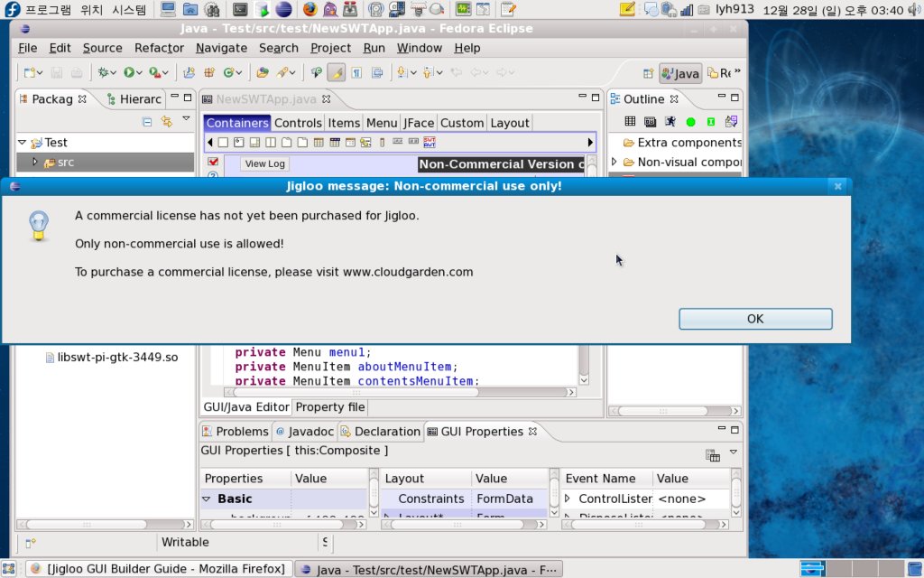Click the View Log button
The image size is (924, 578).
tap(264, 164)
